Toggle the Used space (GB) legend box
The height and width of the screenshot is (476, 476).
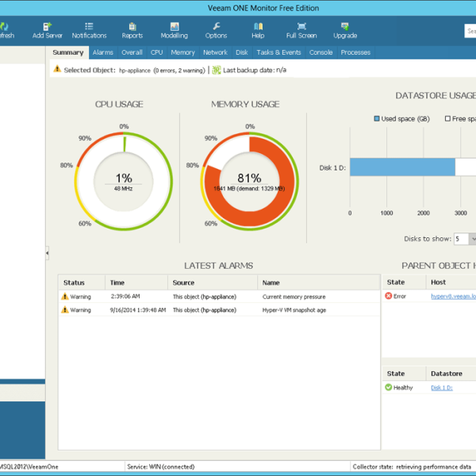(377, 119)
